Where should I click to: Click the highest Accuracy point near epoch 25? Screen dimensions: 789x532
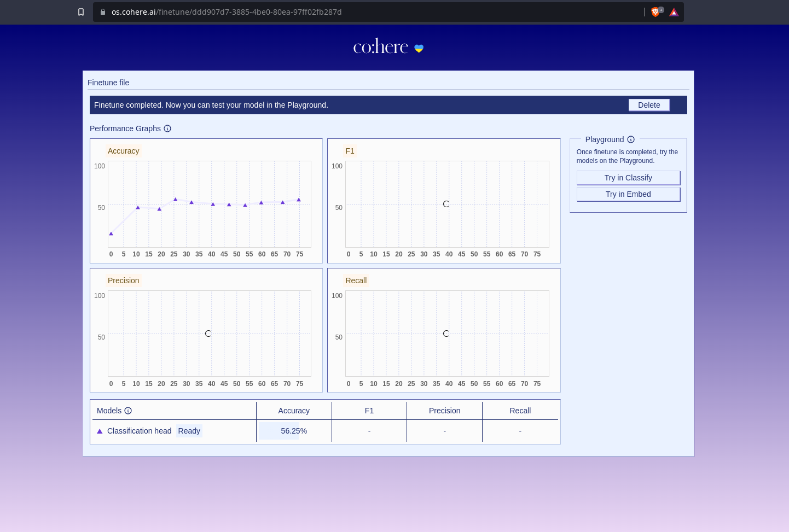tap(175, 199)
